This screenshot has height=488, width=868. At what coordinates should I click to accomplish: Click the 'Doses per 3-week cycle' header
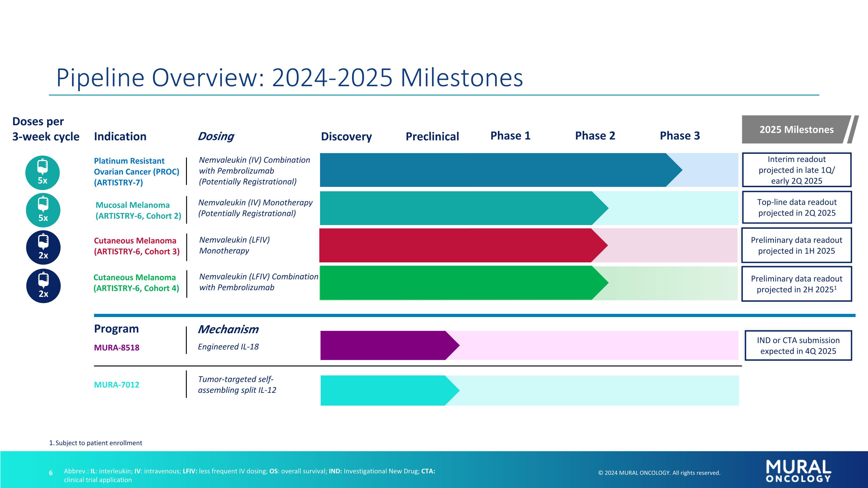(46, 129)
